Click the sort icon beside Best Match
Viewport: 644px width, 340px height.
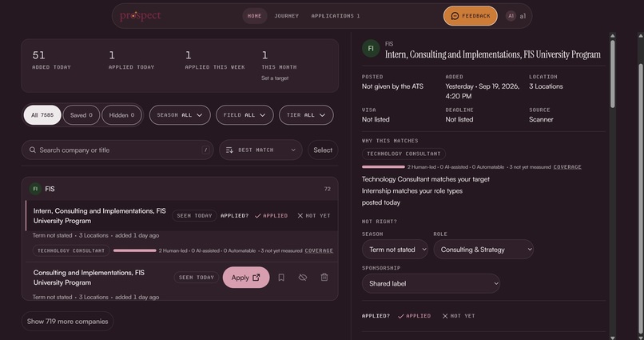[x=229, y=150]
